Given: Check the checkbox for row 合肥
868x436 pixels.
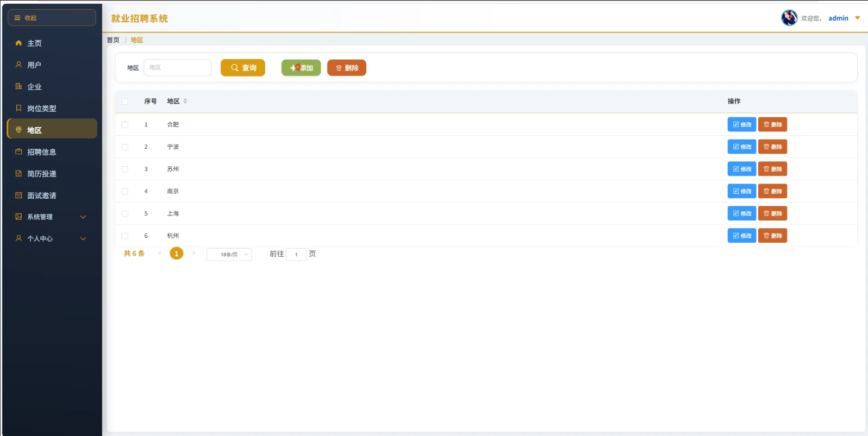Looking at the screenshot, I should pos(125,125).
